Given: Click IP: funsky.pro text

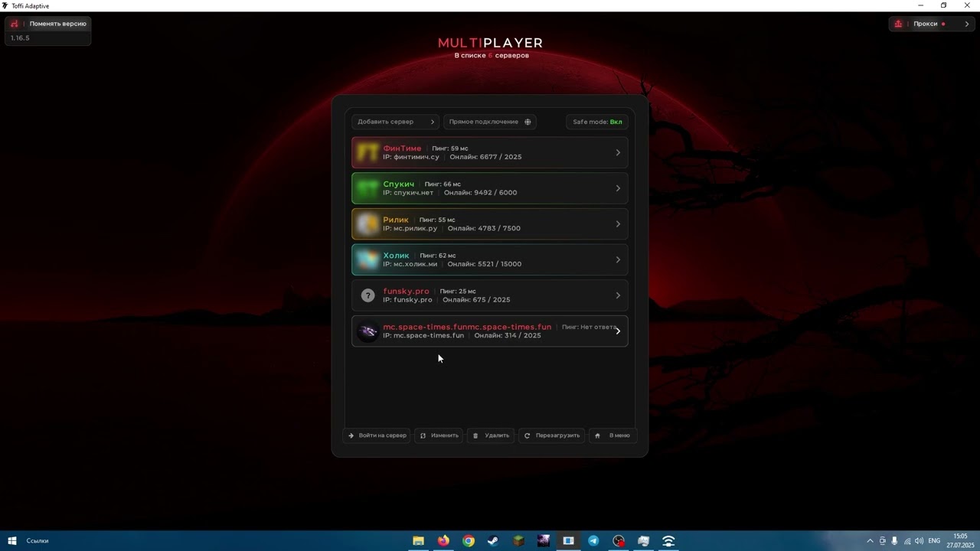Looking at the screenshot, I should 407,300.
